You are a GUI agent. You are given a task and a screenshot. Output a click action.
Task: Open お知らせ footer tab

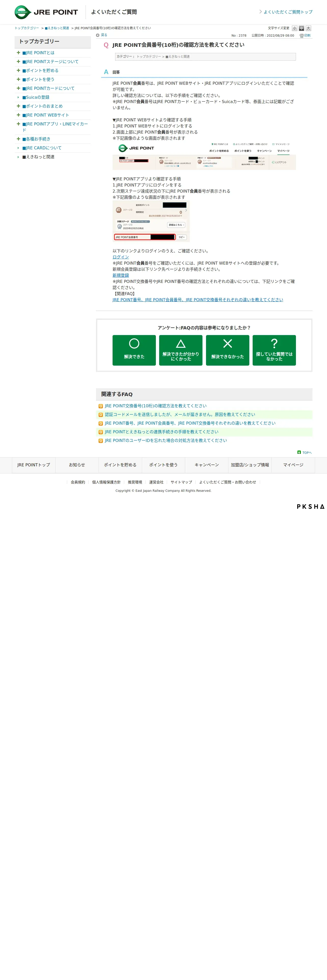pyautogui.click(x=77, y=465)
